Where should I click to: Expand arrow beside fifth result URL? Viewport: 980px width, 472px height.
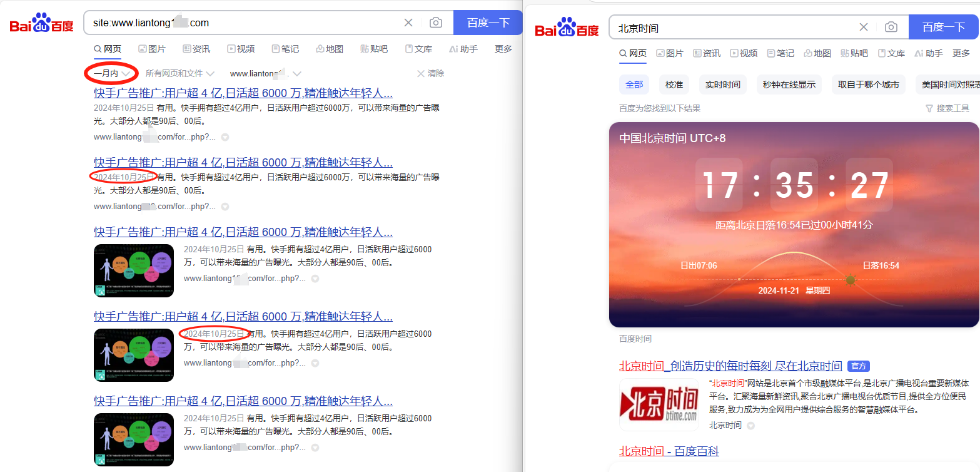pos(315,448)
